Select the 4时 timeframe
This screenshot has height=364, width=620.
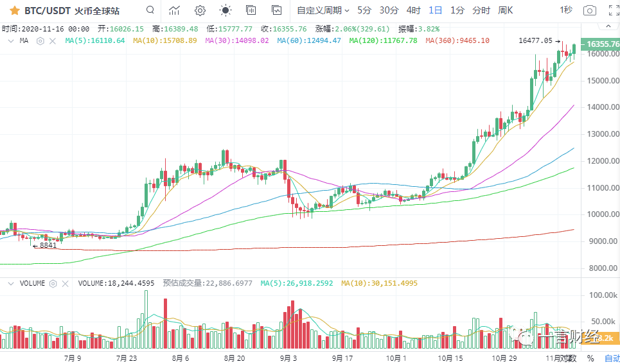[x=413, y=10]
